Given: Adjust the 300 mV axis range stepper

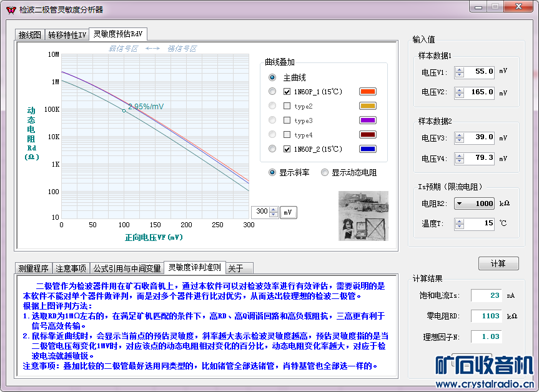Looking at the screenshot, I should [x=274, y=212].
